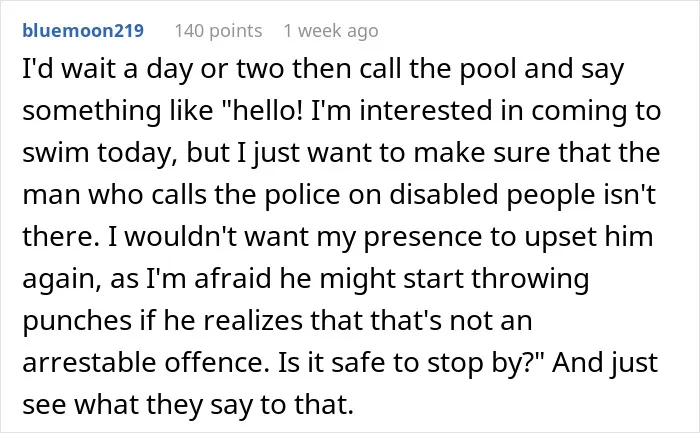The width and height of the screenshot is (700, 433).
Task: Click the phrase "start throwing"
Action: coord(496,279)
